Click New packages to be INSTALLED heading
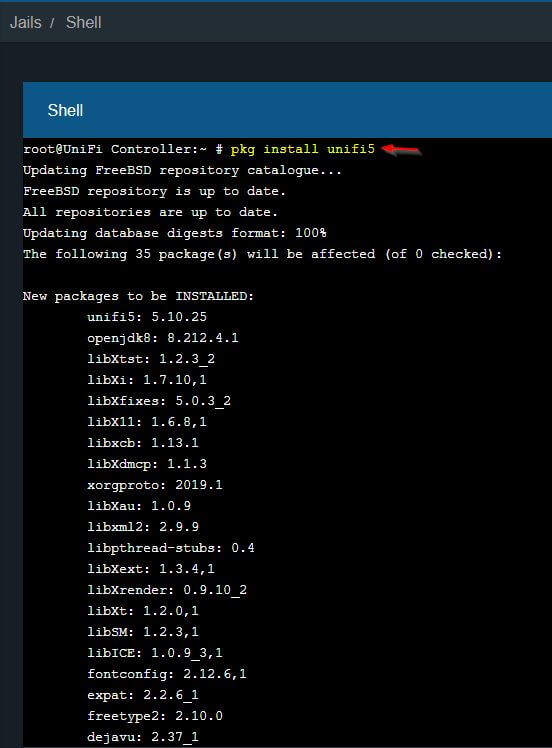Screen dimensions: 552x748 click(x=138, y=296)
